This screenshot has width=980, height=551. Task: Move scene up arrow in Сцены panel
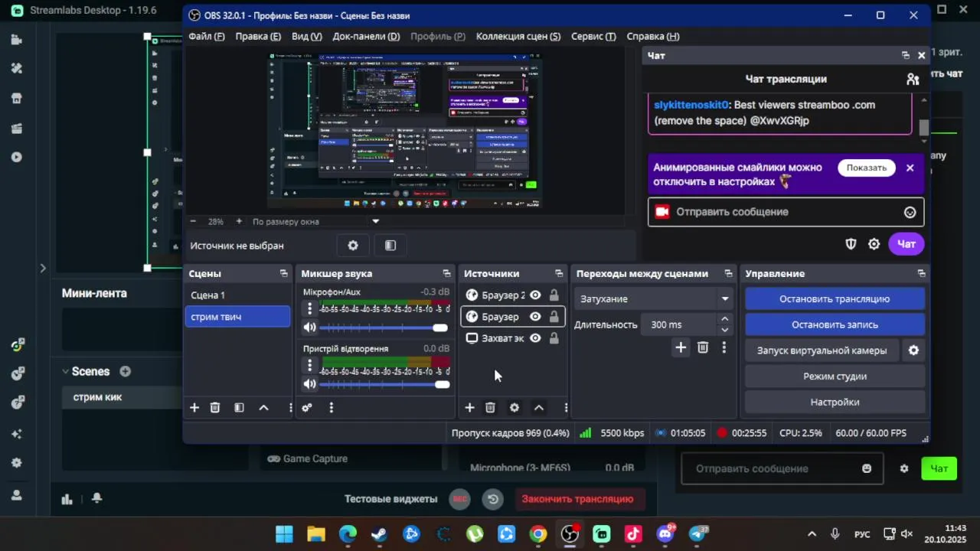[263, 408]
